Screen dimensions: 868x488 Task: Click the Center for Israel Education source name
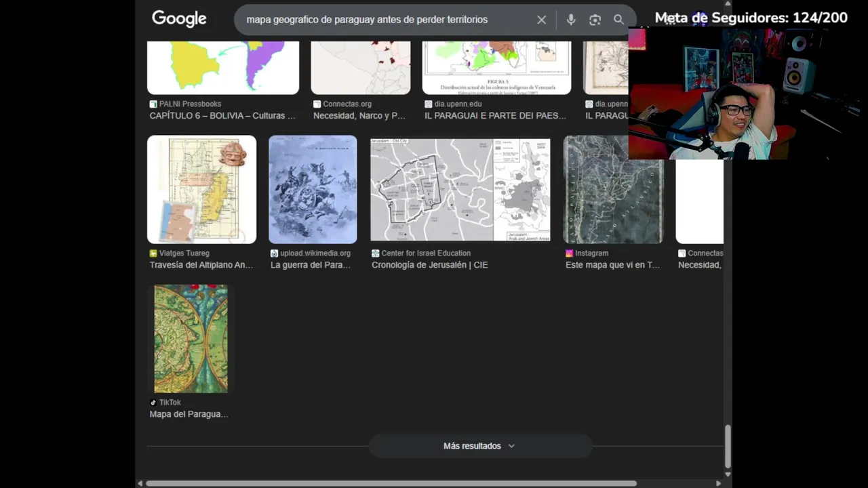coord(426,253)
